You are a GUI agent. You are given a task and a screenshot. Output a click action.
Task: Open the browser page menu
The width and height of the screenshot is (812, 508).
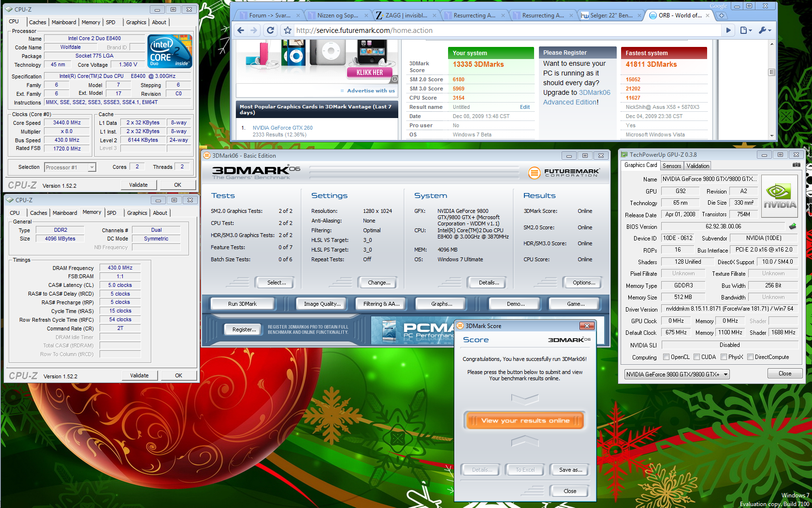746,30
